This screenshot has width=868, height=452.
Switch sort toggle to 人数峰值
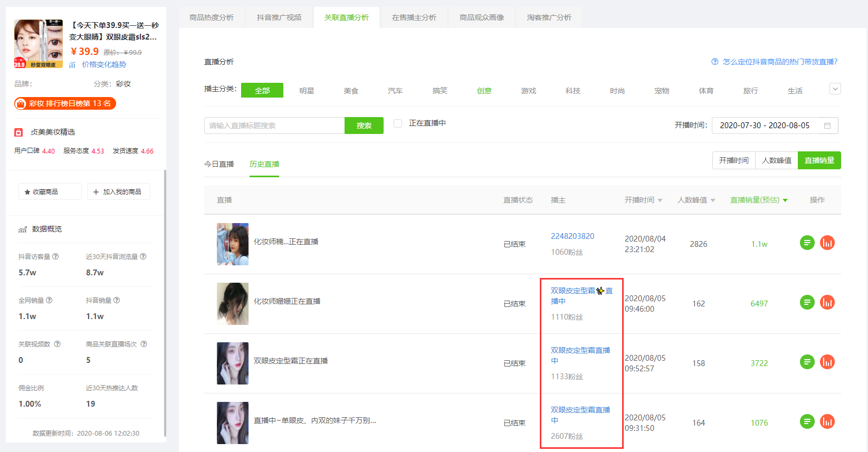[x=777, y=160]
